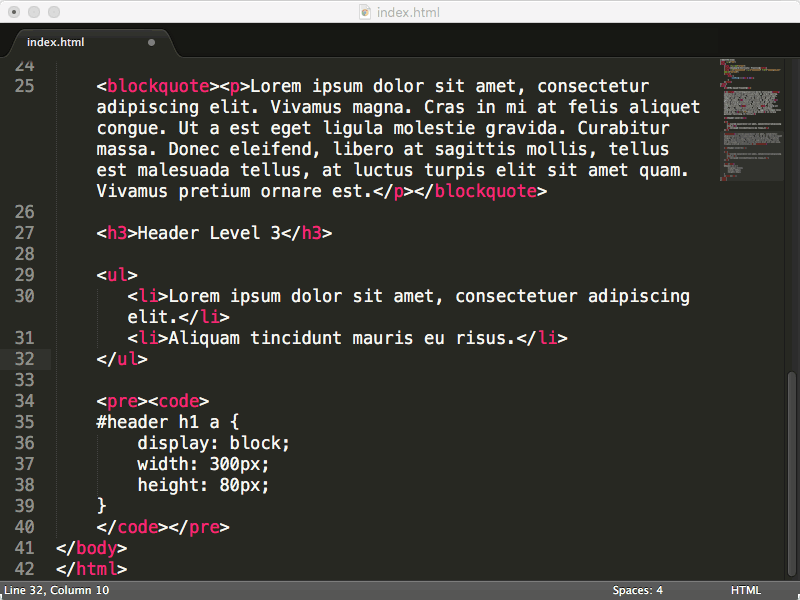Open the Spaces: 4 indentation menu

pyautogui.click(x=638, y=590)
